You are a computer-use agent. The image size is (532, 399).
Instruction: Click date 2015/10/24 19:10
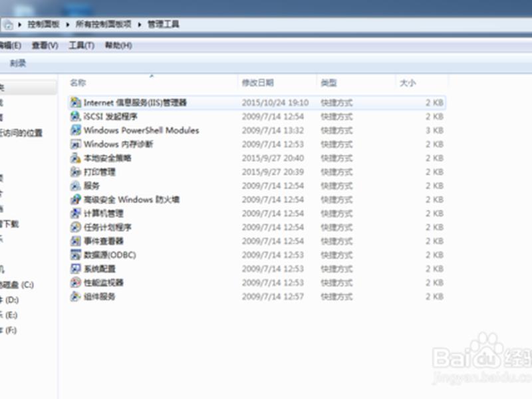pyautogui.click(x=275, y=102)
